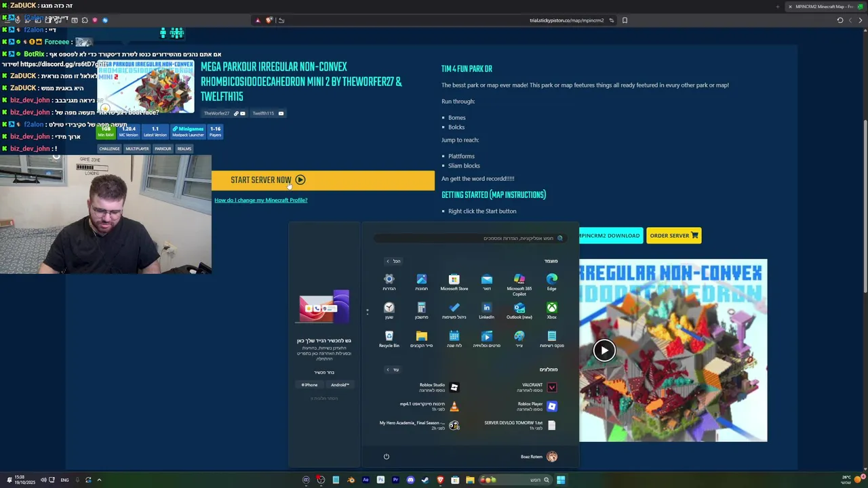868x488 pixels.
Task: Open recommended VALORANT entry
Action: click(x=536, y=387)
